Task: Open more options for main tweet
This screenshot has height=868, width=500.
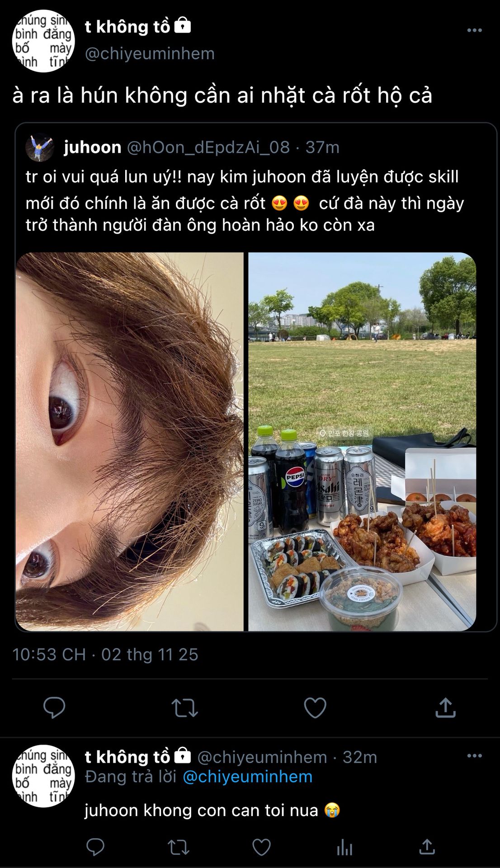Action: [x=474, y=30]
